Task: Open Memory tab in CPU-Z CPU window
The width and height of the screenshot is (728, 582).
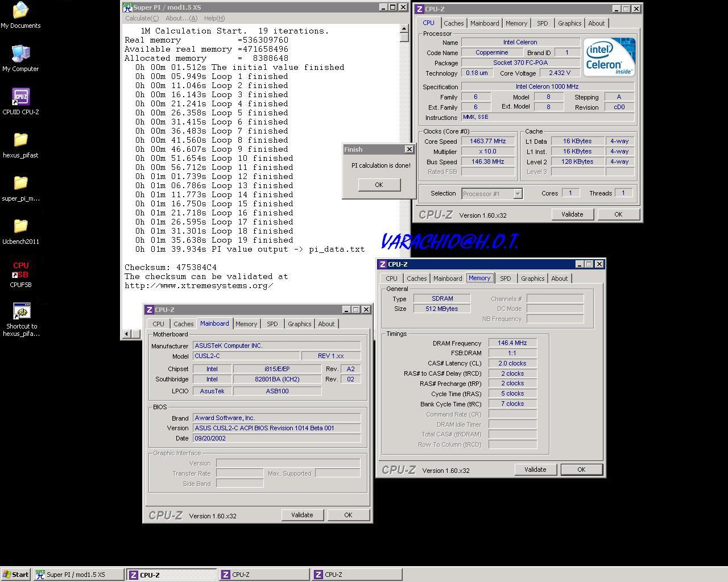Action: click(x=516, y=23)
